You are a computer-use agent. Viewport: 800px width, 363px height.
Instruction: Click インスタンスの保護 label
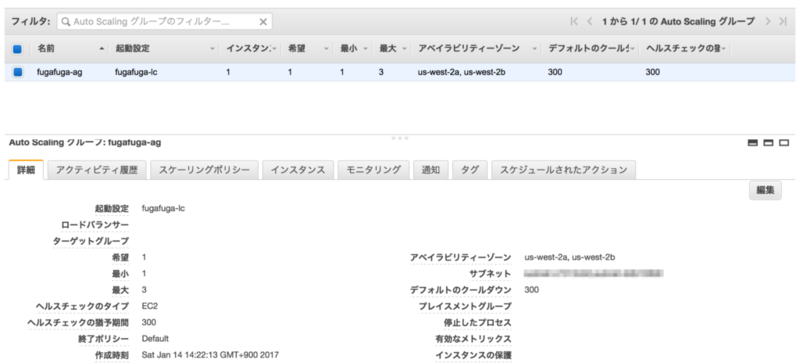473,355
